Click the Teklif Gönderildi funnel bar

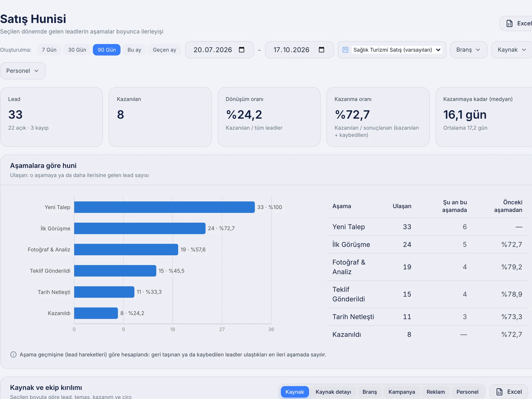(115, 271)
